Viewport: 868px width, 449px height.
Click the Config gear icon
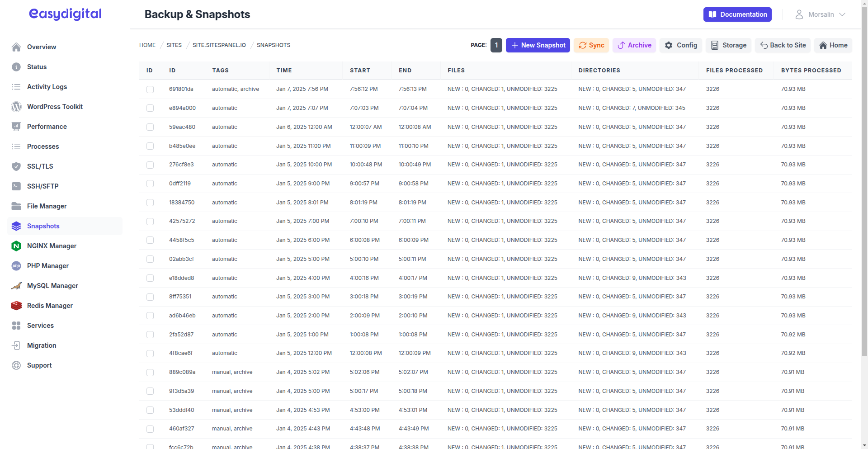tap(669, 45)
